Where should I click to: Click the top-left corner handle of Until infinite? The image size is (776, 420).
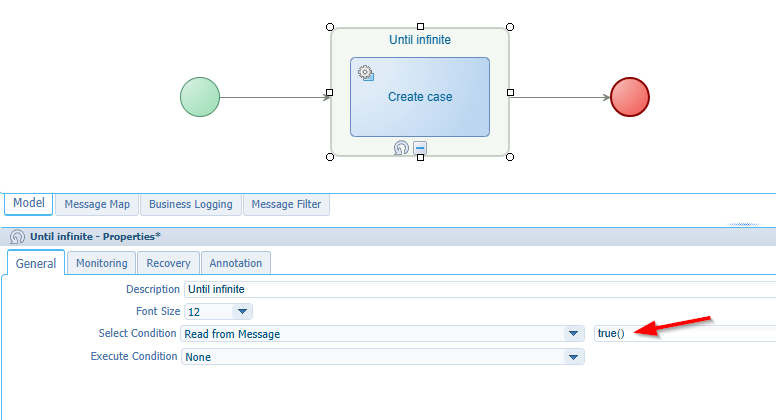pyautogui.click(x=330, y=27)
